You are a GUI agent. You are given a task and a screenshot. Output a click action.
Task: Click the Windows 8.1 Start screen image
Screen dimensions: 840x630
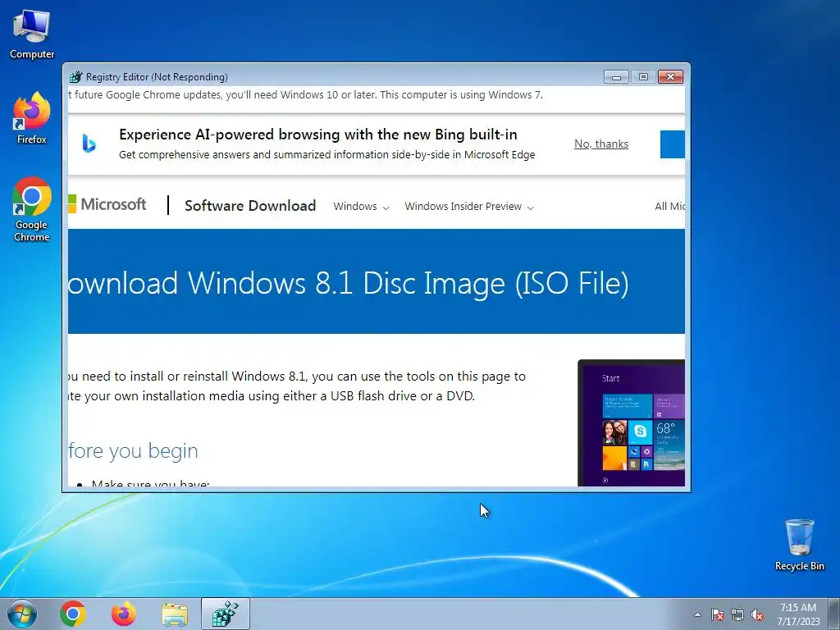tap(631, 422)
